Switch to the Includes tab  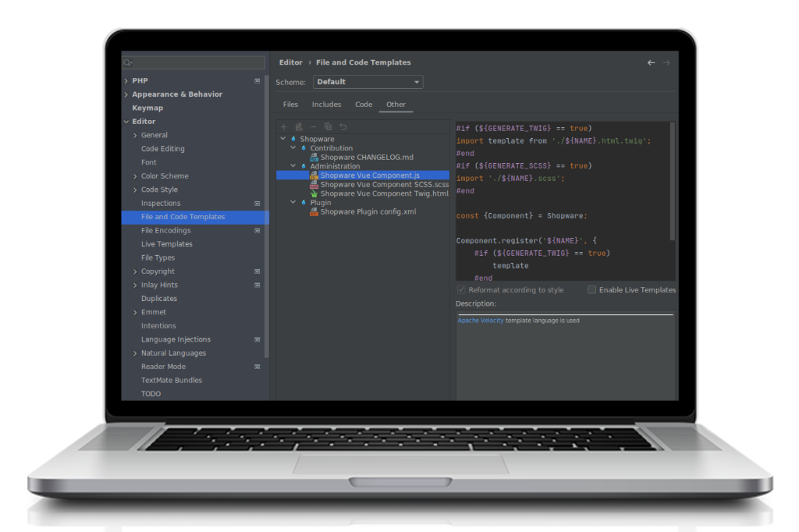click(327, 105)
